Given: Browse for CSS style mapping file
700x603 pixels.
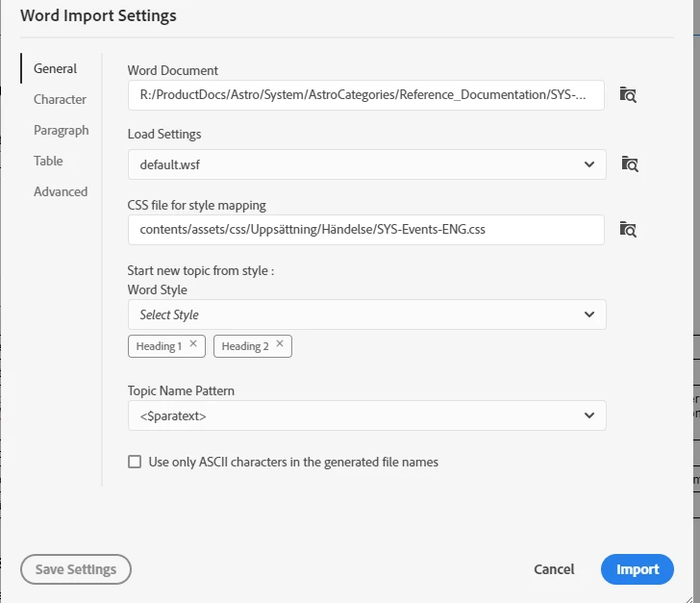Looking at the screenshot, I should click(629, 229).
